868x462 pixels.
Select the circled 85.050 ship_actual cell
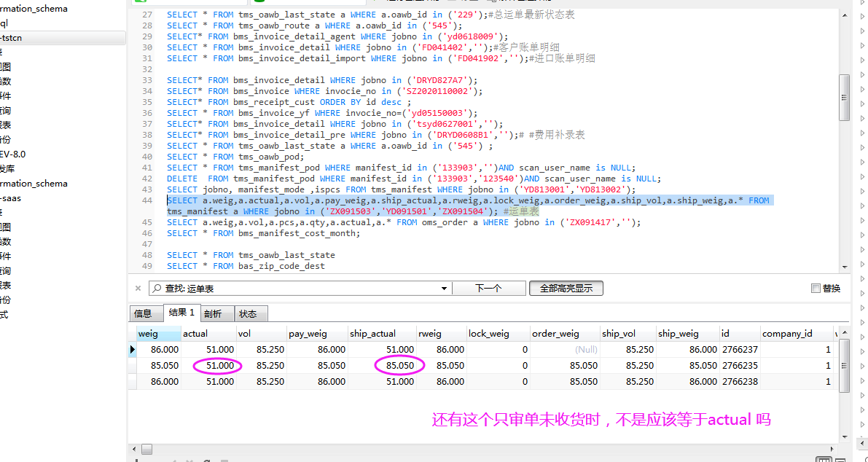399,366
